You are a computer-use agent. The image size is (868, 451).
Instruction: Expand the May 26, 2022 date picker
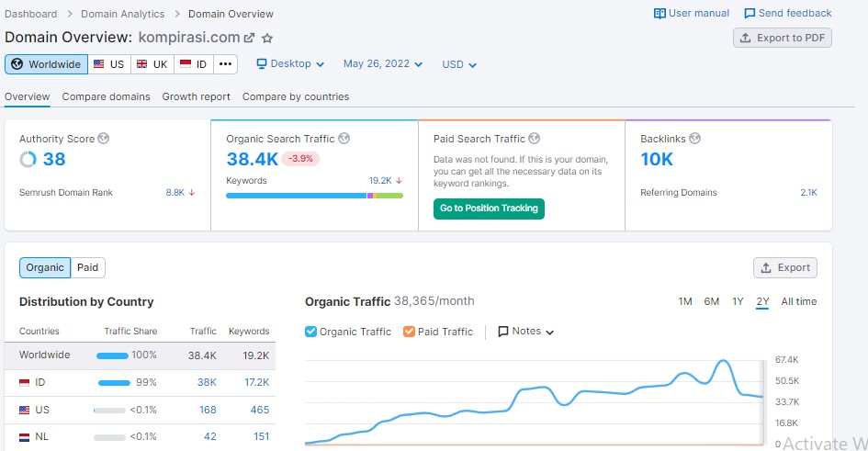[382, 64]
